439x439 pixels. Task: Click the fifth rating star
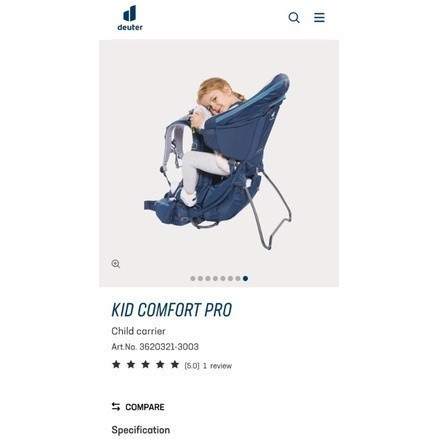pyautogui.click(x=175, y=364)
